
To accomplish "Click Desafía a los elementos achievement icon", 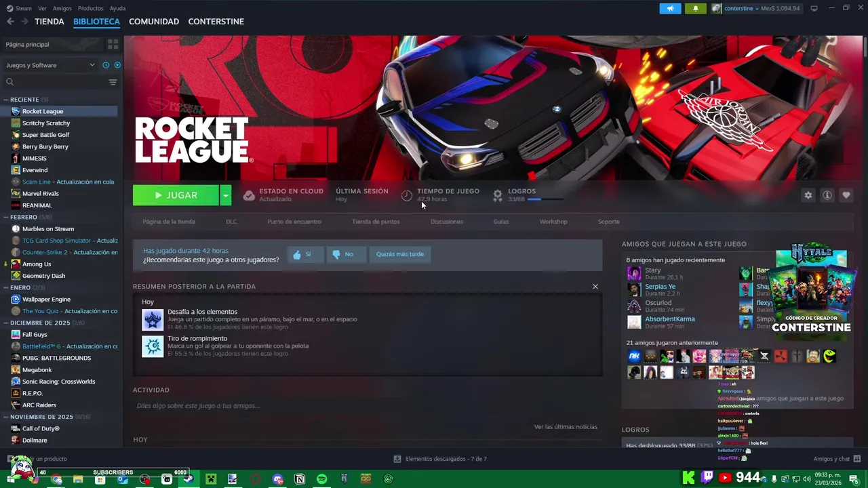I will pos(153,319).
